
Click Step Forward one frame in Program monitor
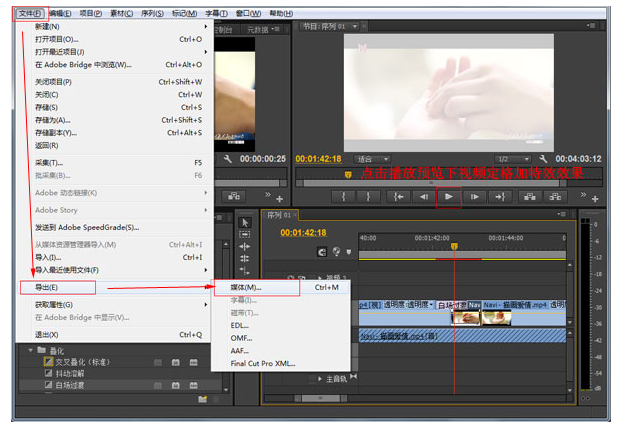tap(475, 197)
